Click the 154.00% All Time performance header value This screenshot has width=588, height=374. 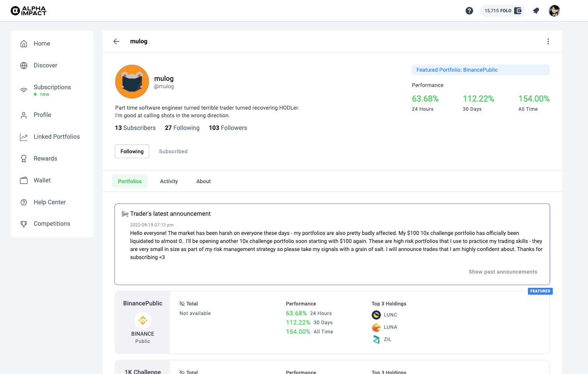click(x=534, y=99)
